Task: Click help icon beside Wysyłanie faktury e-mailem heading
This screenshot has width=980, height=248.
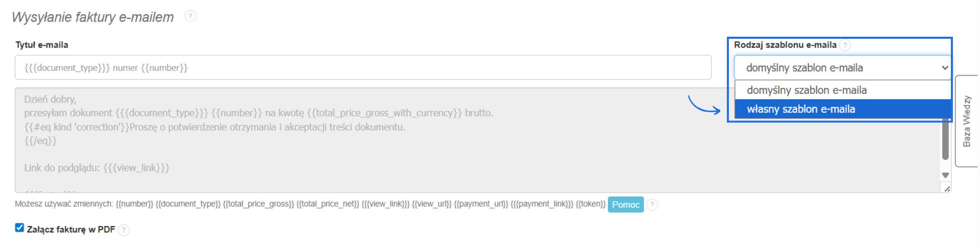Action: [190, 16]
